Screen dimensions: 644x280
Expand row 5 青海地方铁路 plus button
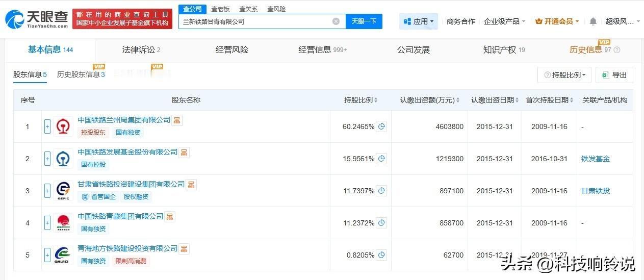tap(47, 255)
